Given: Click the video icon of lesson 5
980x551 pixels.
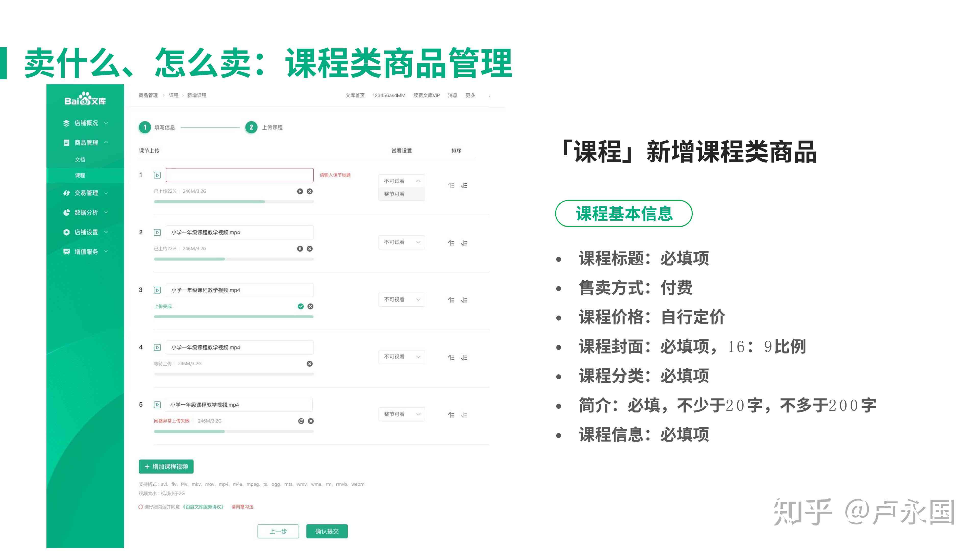Looking at the screenshot, I should [x=157, y=405].
